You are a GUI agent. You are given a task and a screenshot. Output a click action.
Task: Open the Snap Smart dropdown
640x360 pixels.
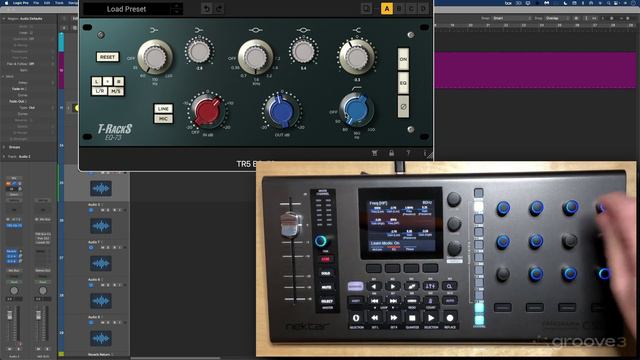tap(512, 18)
